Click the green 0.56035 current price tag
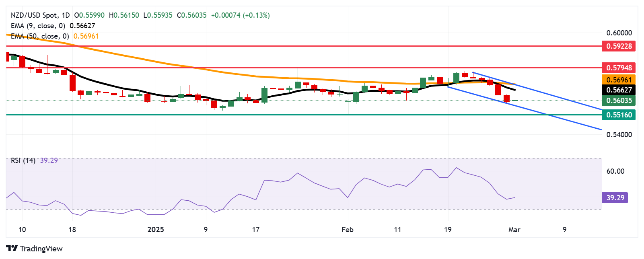This screenshot has height=259, width=644. pos(619,101)
